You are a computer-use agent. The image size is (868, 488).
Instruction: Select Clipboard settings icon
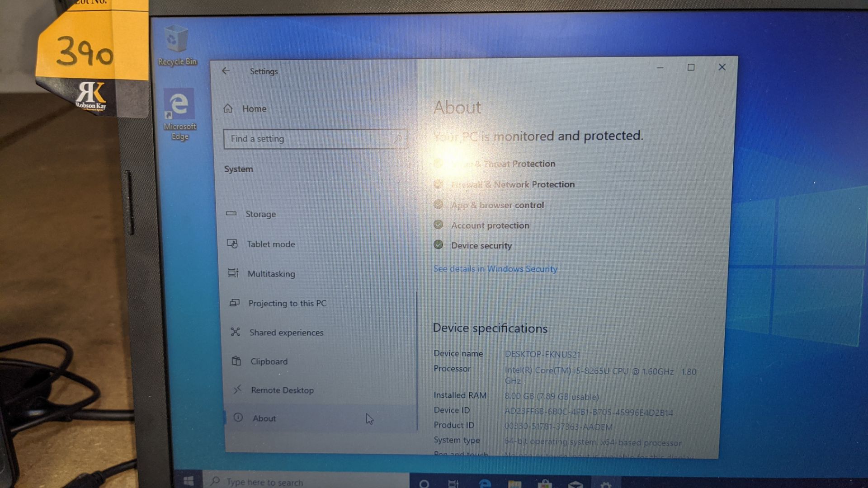236,361
